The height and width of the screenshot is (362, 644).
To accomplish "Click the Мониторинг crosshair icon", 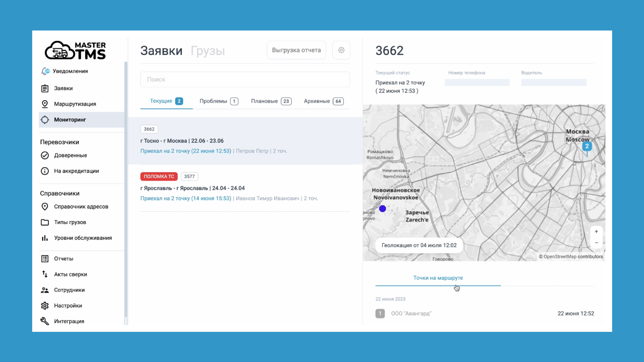I will pyautogui.click(x=45, y=120).
